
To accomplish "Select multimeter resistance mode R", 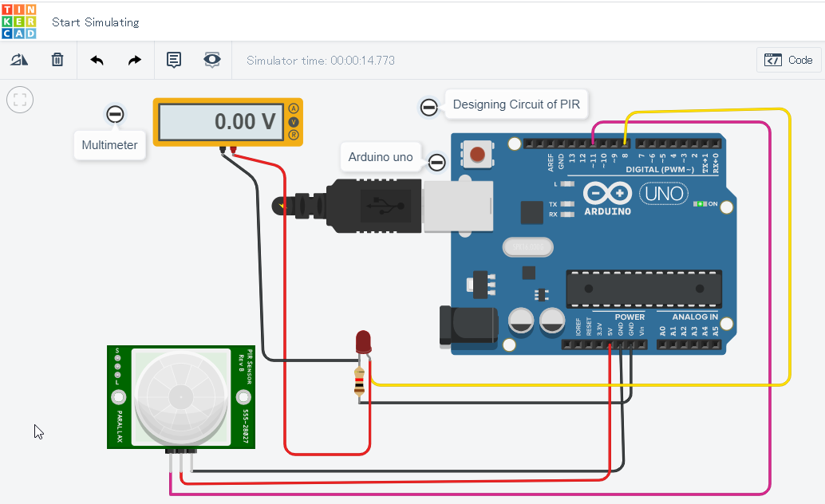I will [x=294, y=136].
